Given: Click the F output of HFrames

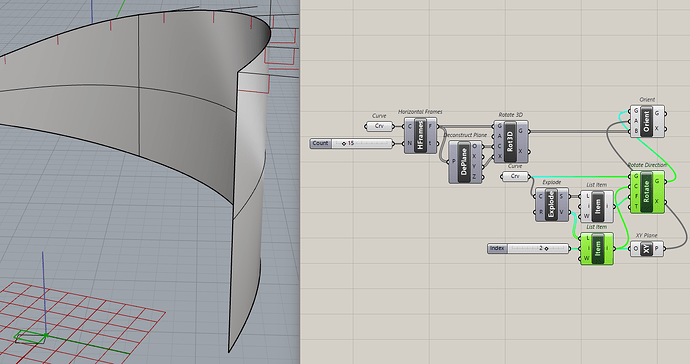Looking at the screenshot, I should tap(431, 126).
